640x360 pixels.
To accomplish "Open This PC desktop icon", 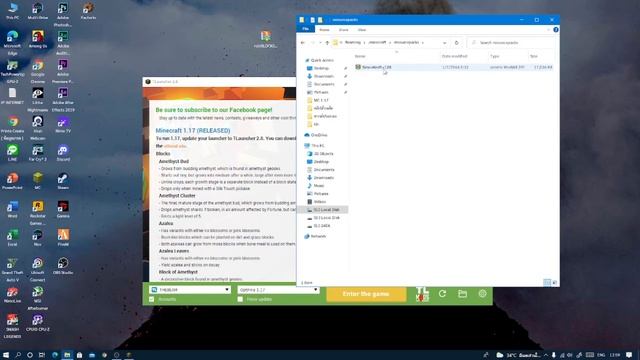I will tap(12, 11).
